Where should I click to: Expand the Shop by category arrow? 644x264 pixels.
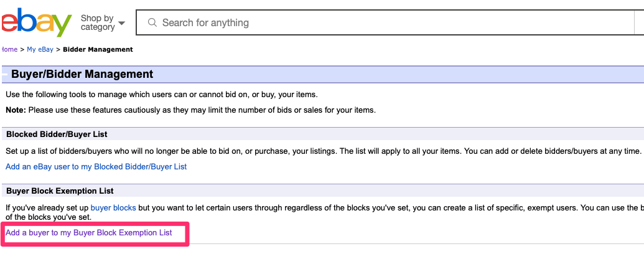coord(121,24)
